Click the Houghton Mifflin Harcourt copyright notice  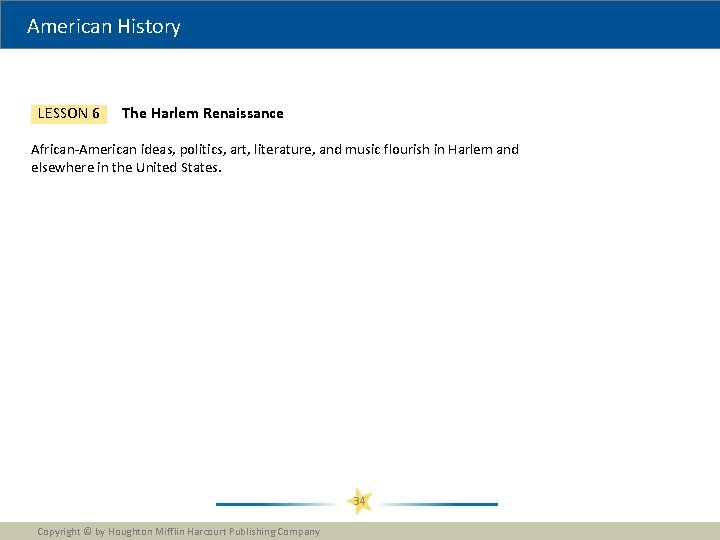coord(179,532)
